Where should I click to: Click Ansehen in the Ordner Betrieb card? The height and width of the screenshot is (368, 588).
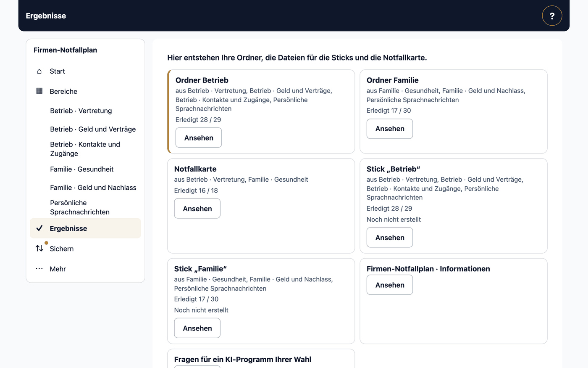click(199, 138)
